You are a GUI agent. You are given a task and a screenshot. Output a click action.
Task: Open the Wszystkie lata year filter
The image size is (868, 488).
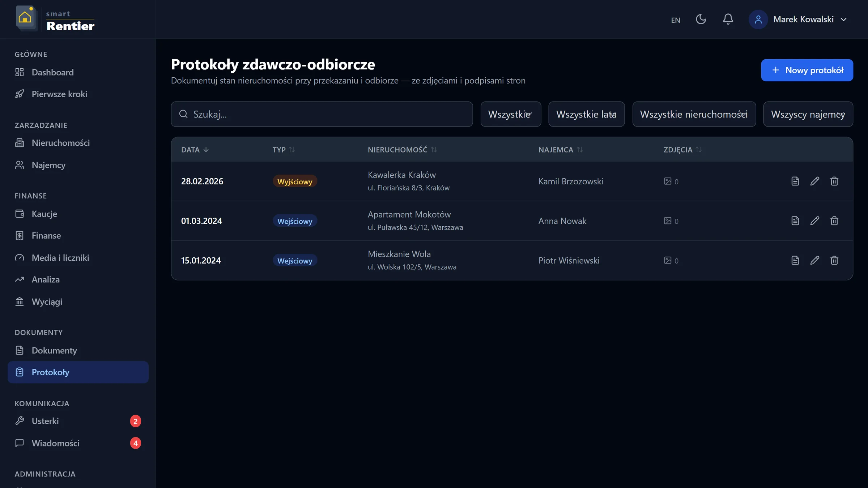586,114
